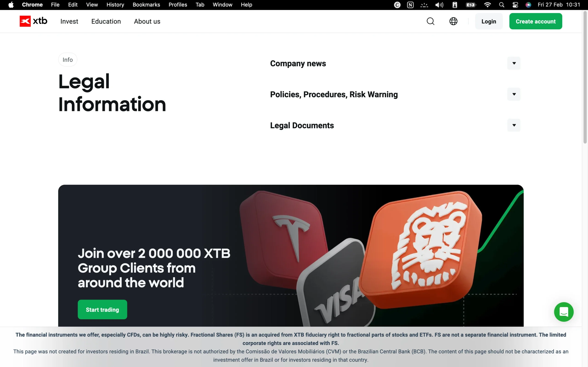Open the Education menu item
This screenshot has width=588, height=367.
tap(106, 21)
